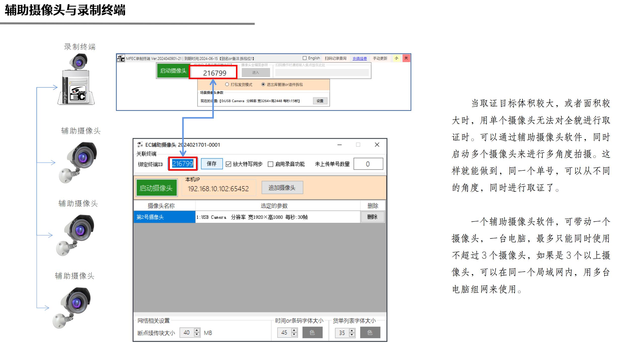This screenshot has height=362, width=644.
Task: Uncheck 放大特写同步 checkbox
Action: point(228,164)
